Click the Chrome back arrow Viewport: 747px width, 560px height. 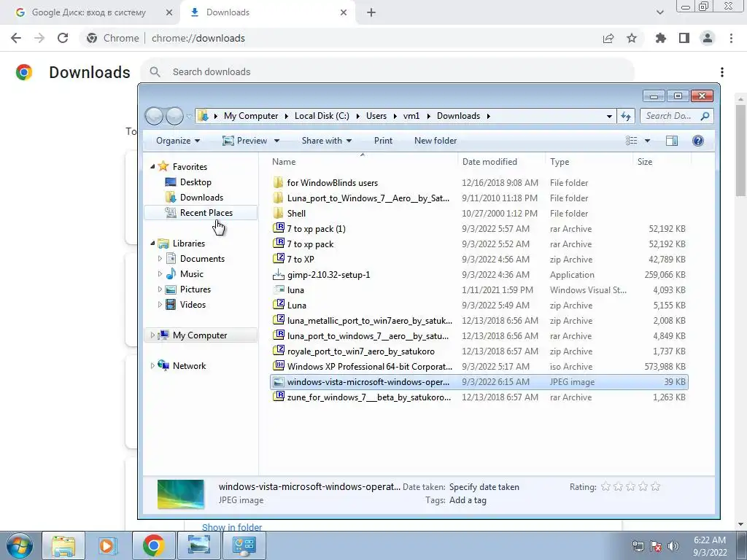point(16,38)
